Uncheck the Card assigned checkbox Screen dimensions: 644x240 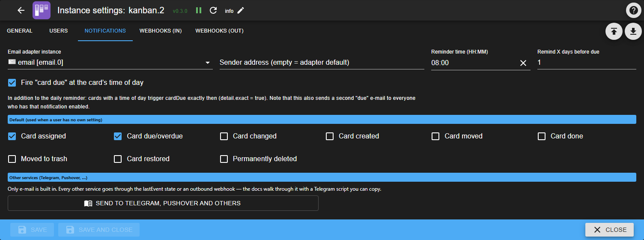pos(12,136)
